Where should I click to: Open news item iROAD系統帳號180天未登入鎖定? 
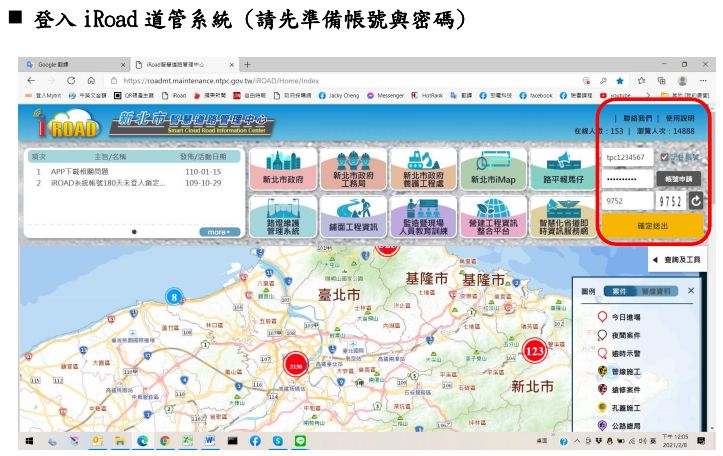pyautogui.click(x=108, y=183)
